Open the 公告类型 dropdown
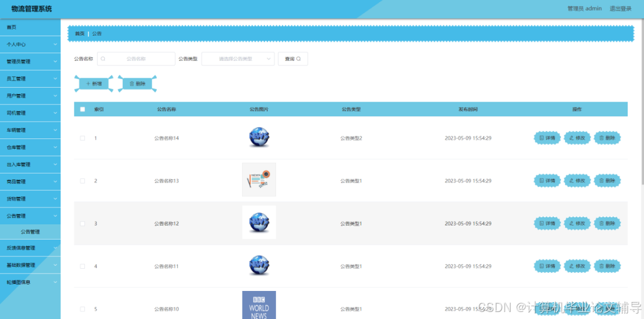Image resolution: width=644 pixels, height=319 pixels. 238,58
